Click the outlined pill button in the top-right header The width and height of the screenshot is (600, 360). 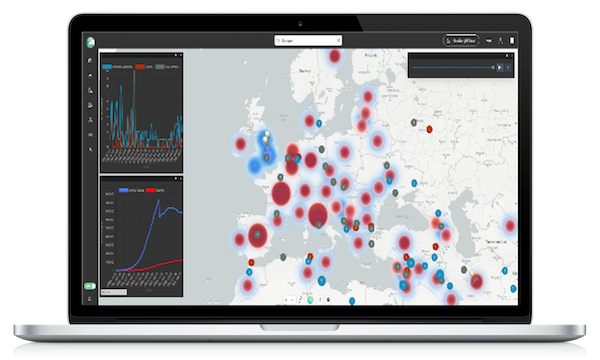pyautogui.click(x=461, y=41)
